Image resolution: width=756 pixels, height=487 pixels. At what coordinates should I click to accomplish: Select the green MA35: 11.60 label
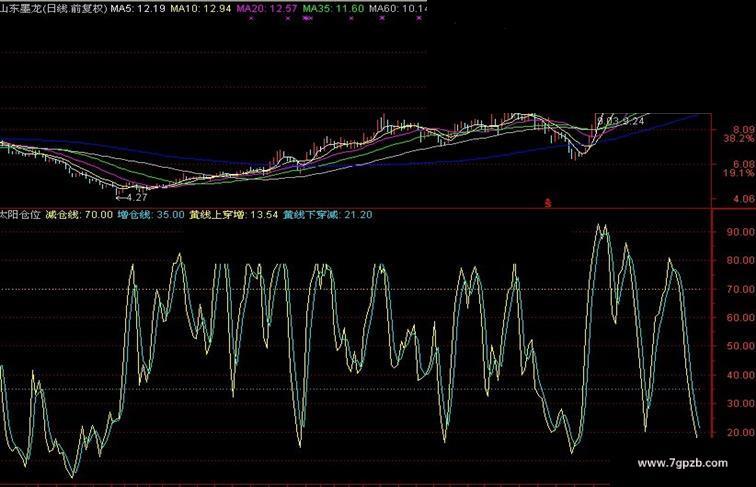point(333,8)
